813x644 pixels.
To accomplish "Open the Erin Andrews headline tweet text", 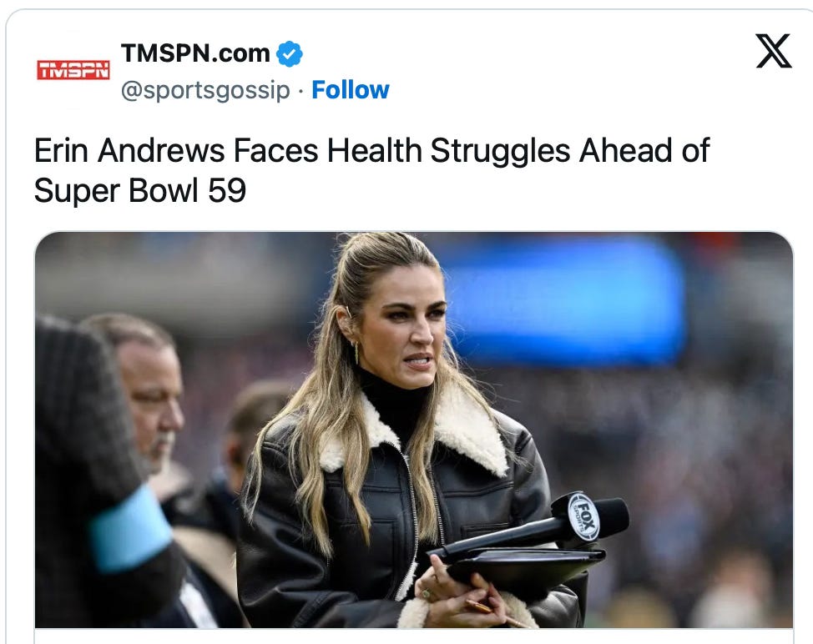I will (x=371, y=170).
